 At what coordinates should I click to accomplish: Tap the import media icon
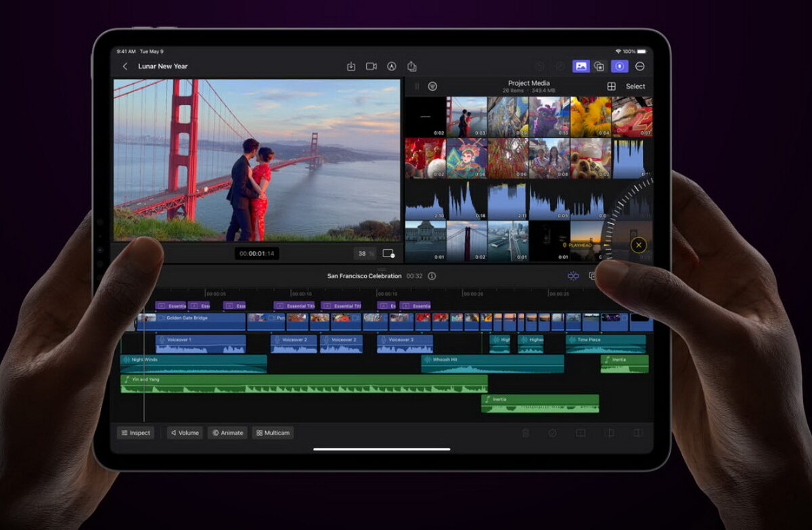tap(351, 66)
